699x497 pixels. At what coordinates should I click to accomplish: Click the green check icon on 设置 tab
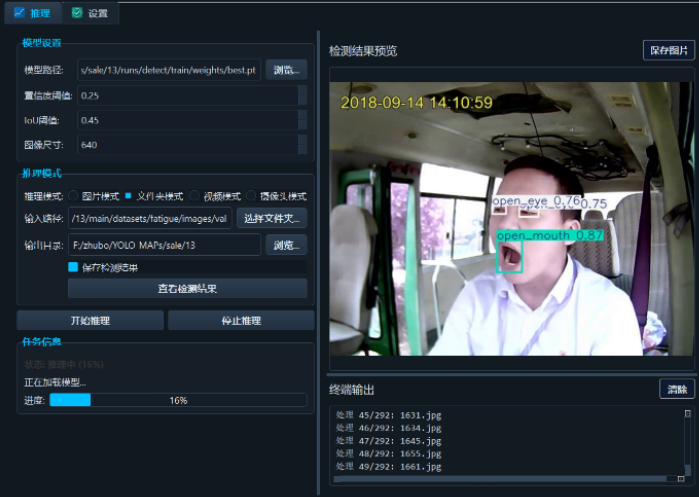[77, 12]
